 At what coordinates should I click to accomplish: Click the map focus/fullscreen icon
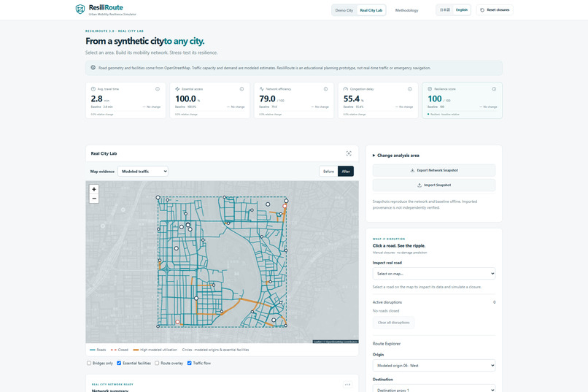tap(349, 153)
